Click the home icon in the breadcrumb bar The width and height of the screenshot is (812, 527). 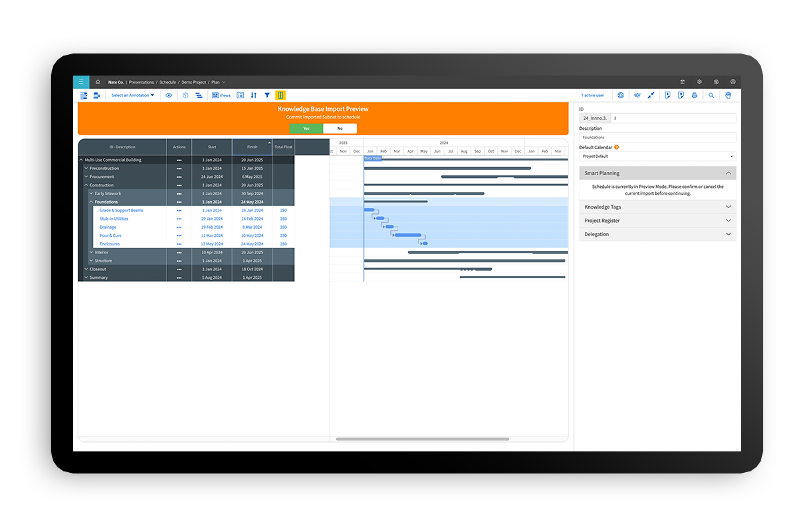coord(98,82)
